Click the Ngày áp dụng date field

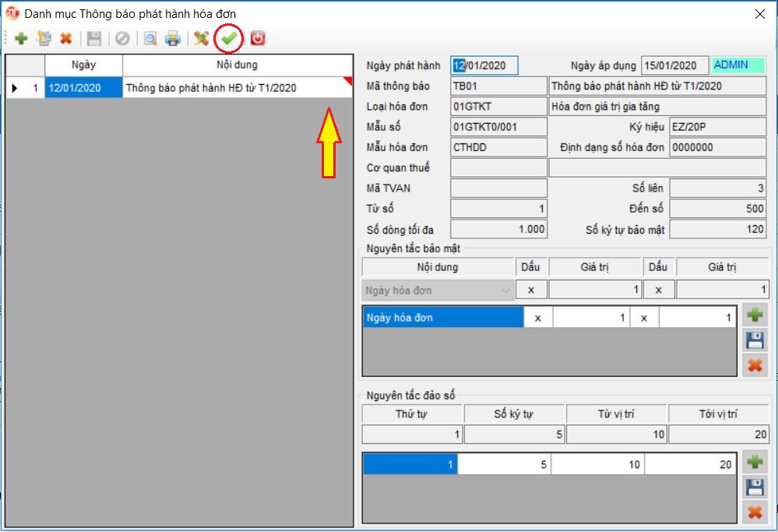click(674, 65)
